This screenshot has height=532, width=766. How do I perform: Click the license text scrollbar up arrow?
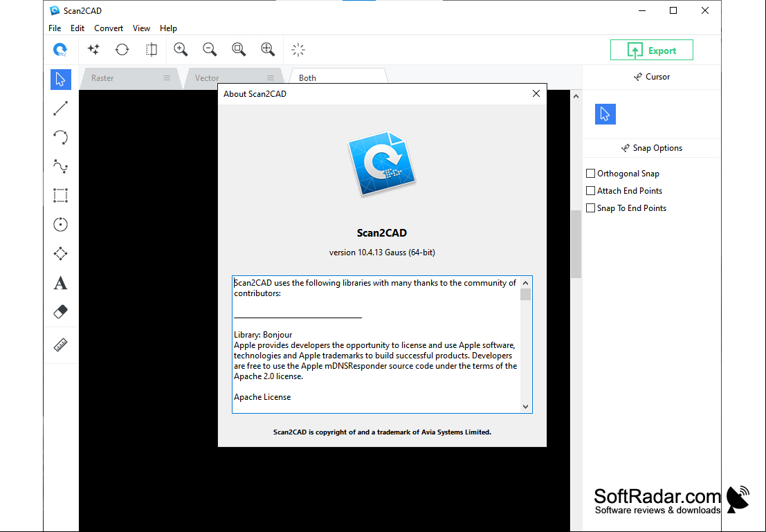coord(526,283)
